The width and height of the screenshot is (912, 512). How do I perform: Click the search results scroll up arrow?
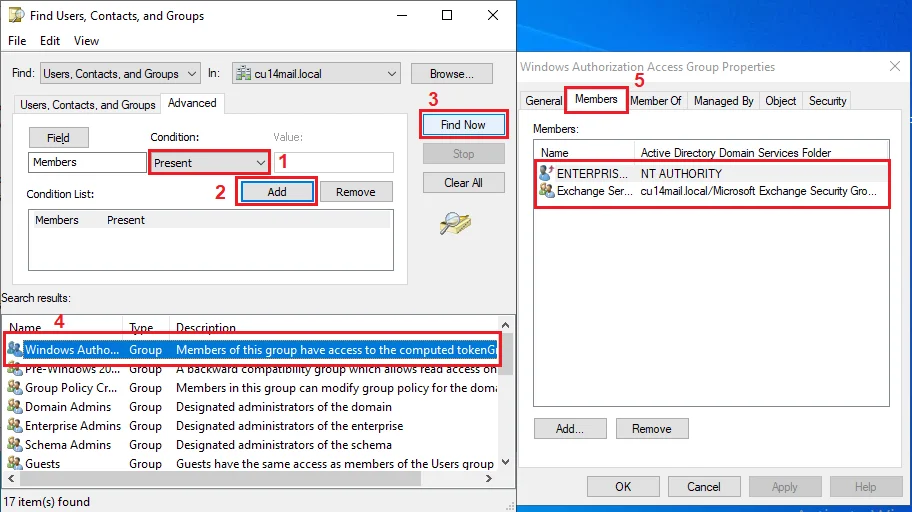click(505, 325)
